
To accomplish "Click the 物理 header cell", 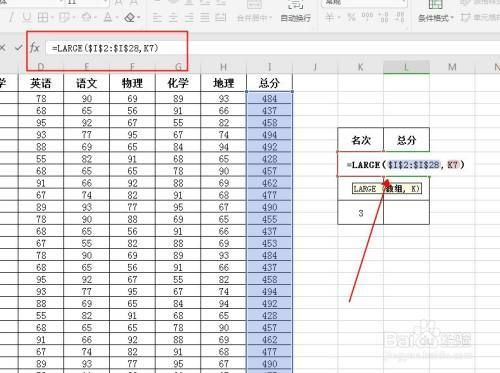I will point(132,83).
